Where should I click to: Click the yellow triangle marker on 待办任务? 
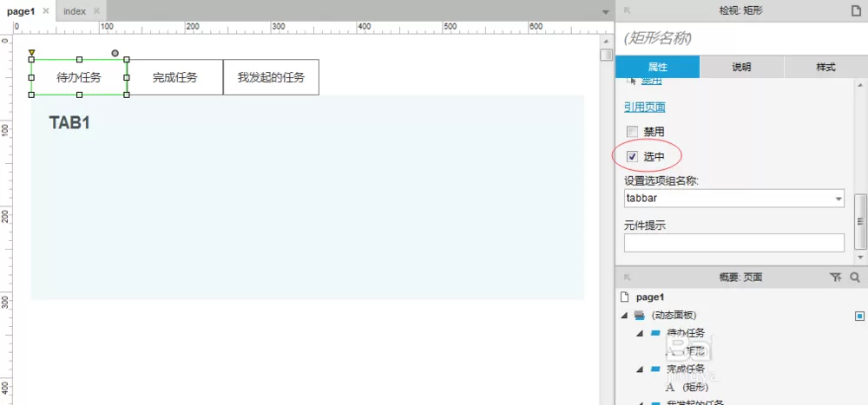[31, 53]
